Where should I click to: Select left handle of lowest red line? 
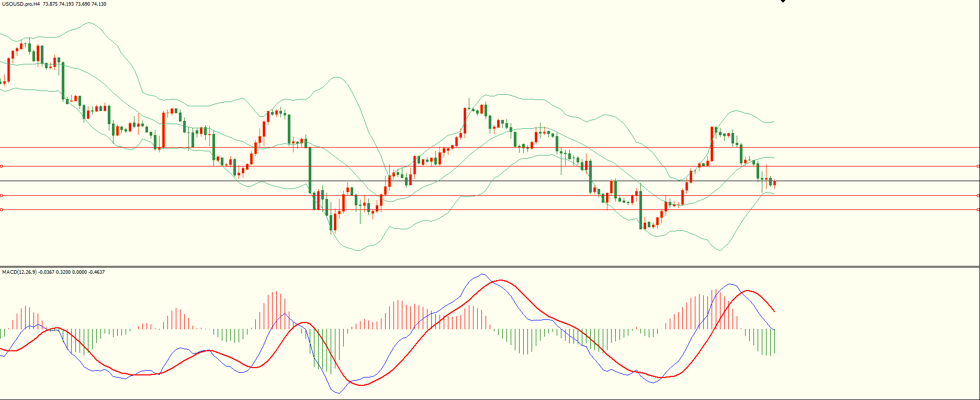1,209
